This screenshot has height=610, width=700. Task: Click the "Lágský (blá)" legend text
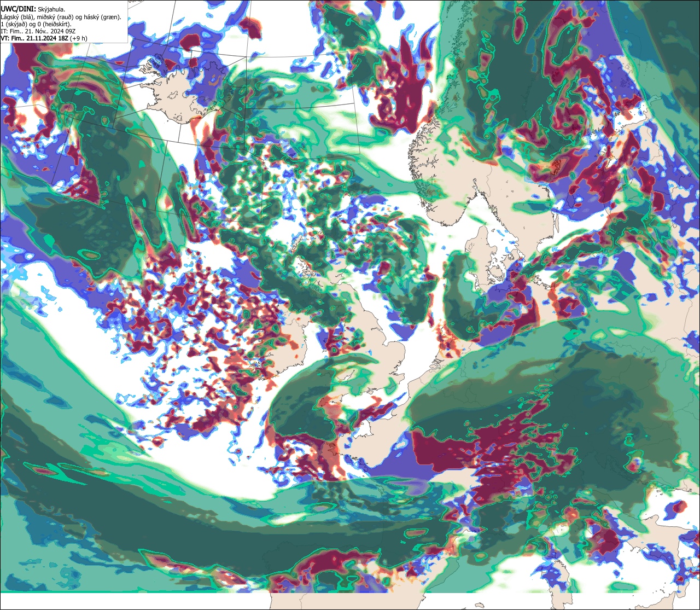pyautogui.click(x=16, y=18)
